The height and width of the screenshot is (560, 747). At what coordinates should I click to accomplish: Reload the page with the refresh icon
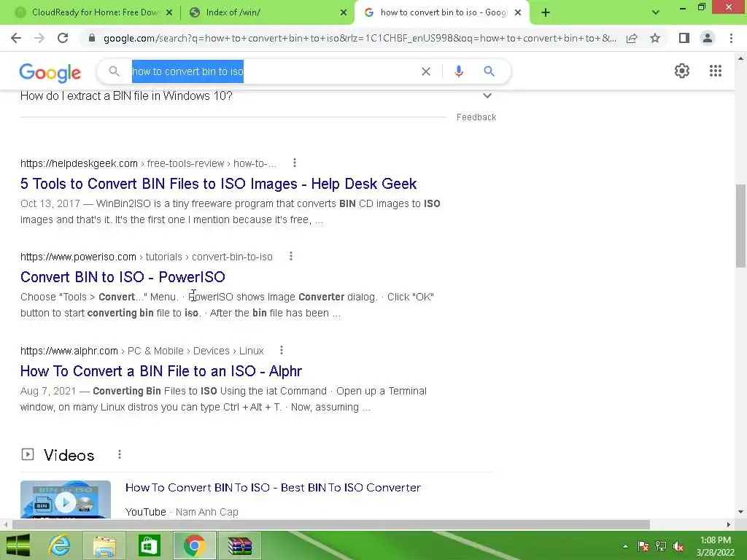click(63, 38)
